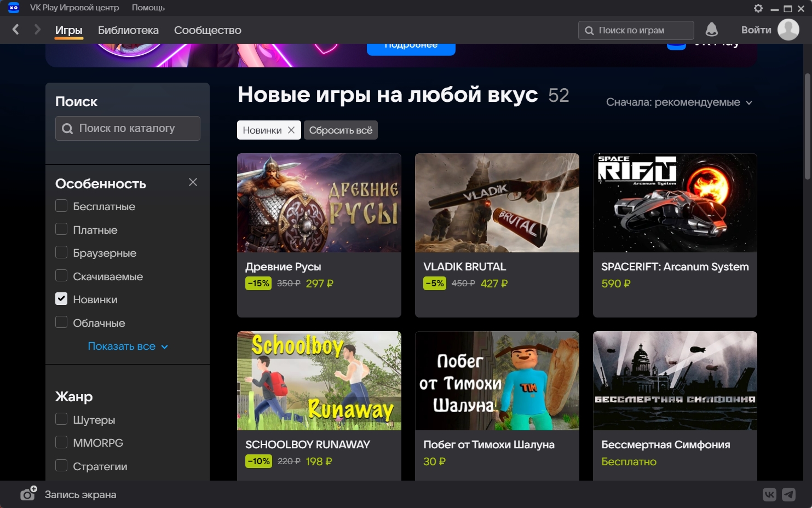Expand Показать все features list

(128, 347)
